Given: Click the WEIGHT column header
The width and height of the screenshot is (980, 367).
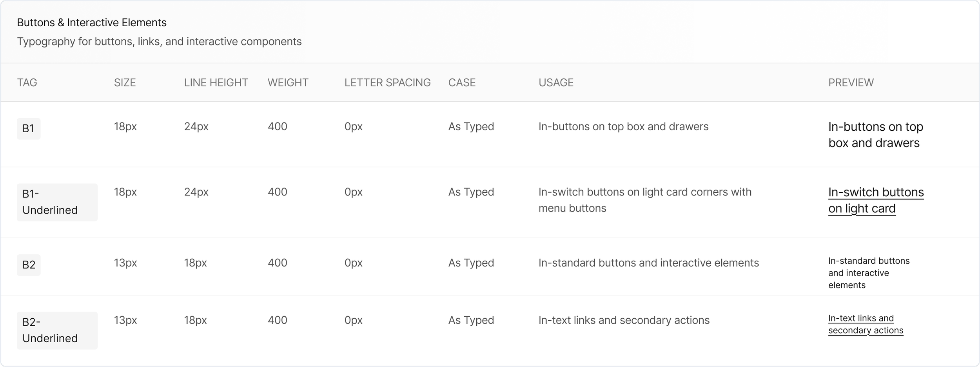Looking at the screenshot, I should click(288, 83).
